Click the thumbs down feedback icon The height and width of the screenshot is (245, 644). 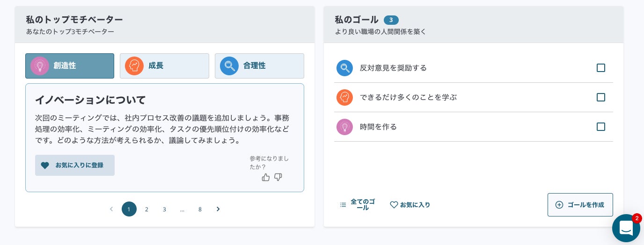(278, 177)
